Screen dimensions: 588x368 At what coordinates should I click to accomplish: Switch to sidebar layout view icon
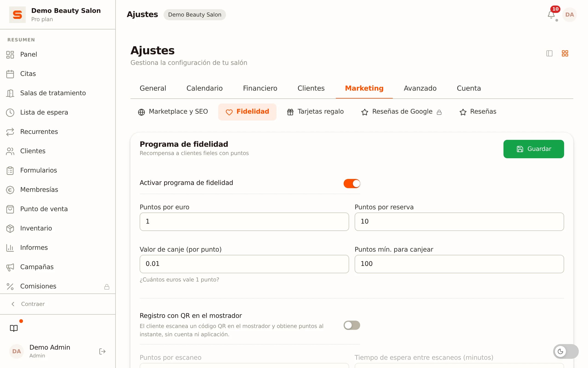click(549, 53)
